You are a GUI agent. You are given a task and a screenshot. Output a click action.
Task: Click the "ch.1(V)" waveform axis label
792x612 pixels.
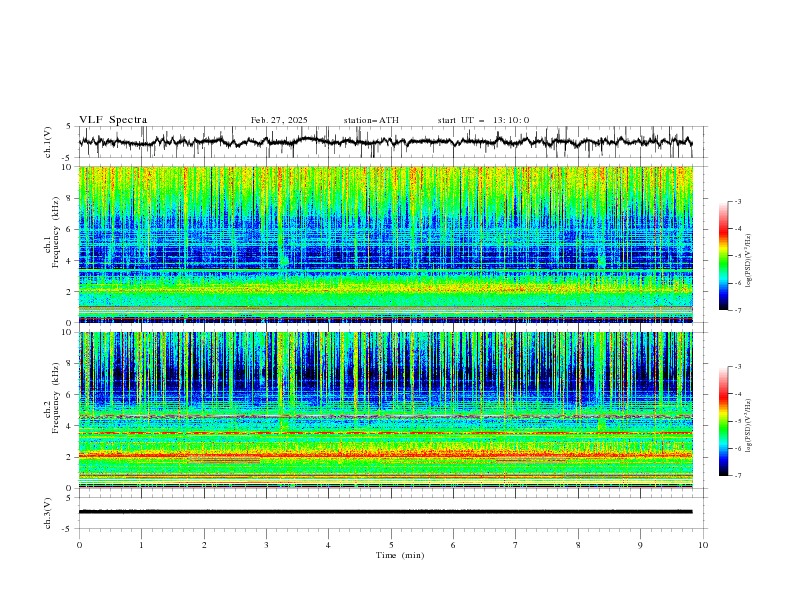(48, 142)
